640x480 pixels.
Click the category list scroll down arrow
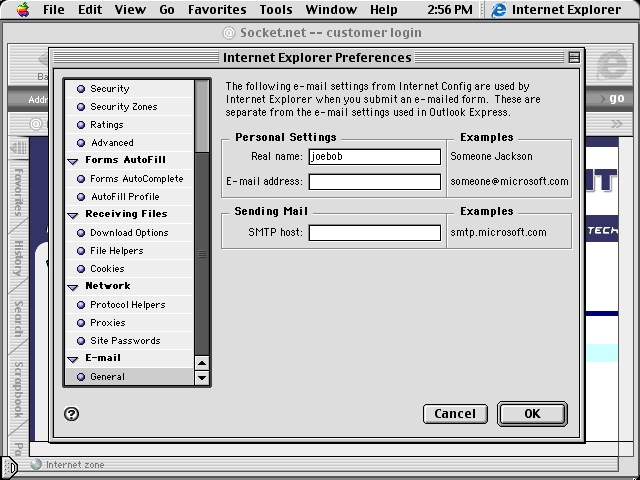pos(202,378)
